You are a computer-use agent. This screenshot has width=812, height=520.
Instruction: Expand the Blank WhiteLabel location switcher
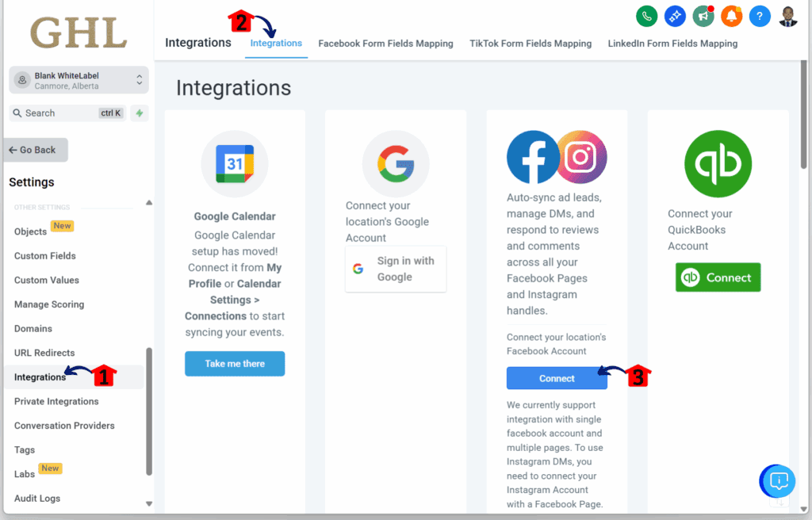79,80
